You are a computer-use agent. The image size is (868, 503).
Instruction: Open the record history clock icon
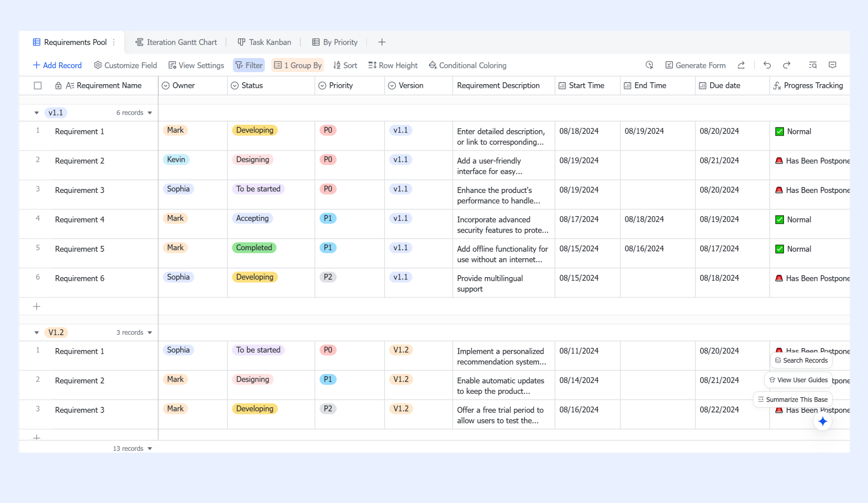[649, 65]
